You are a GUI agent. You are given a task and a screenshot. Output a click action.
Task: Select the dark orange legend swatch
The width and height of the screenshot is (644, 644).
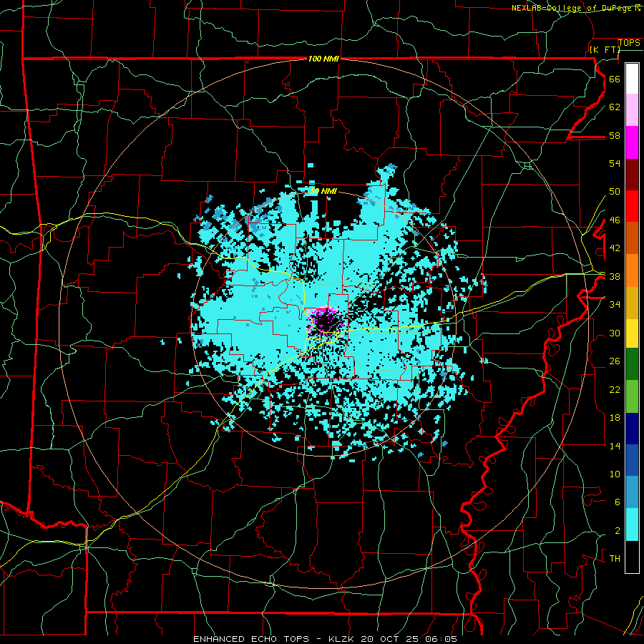(x=632, y=238)
